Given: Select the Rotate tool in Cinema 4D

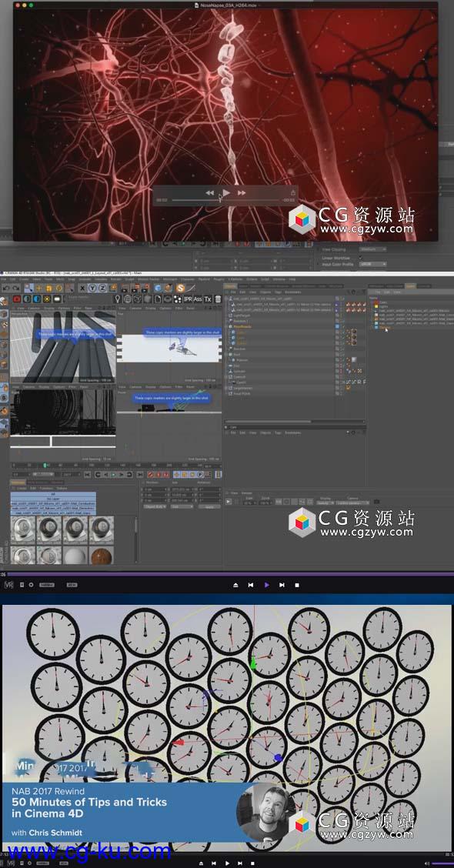Looking at the screenshot, I should [x=58, y=288].
